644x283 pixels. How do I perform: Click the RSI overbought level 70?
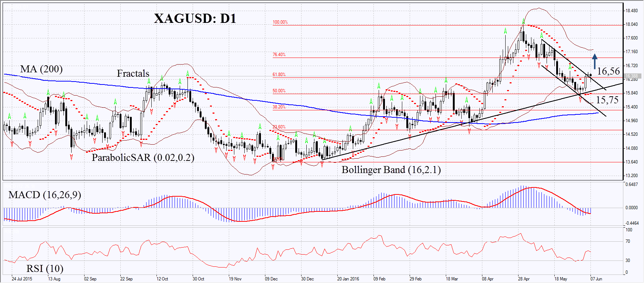point(628,242)
